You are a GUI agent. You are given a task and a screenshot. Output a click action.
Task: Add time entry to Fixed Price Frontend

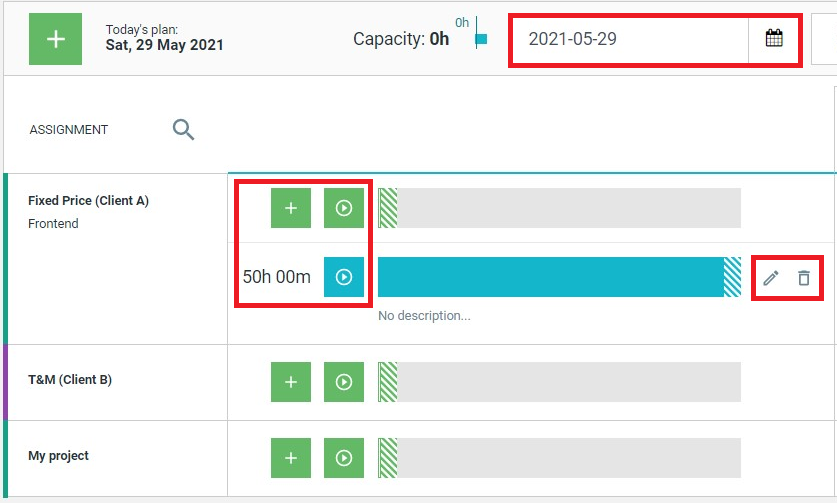pos(291,208)
